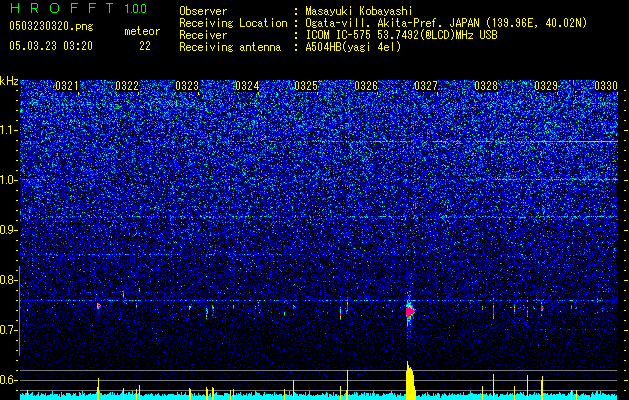
Task: Click the 0328 time marker
Action: (486, 86)
